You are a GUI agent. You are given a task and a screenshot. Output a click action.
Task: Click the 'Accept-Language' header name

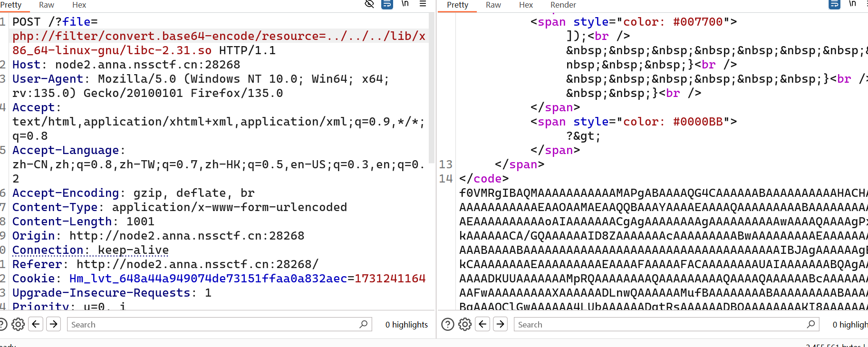click(x=66, y=150)
